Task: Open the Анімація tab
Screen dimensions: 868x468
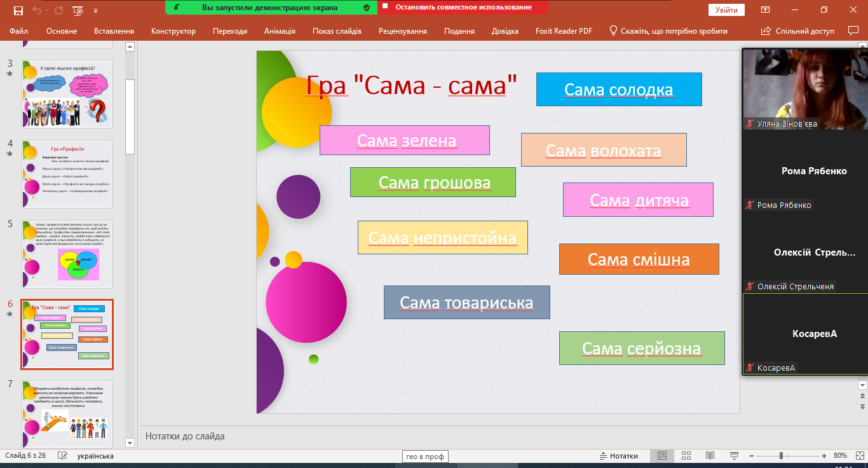Action: pos(280,31)
